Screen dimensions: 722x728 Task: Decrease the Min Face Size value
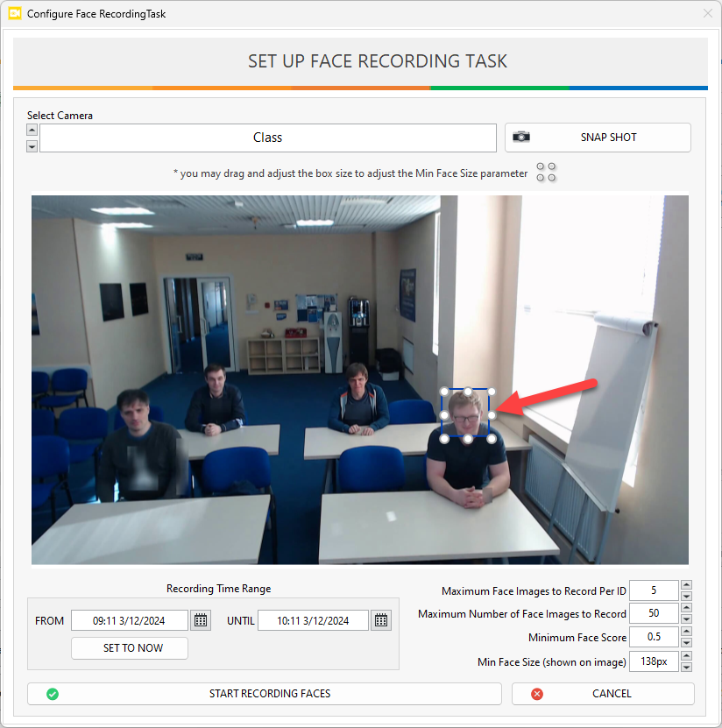coord(686,667)
